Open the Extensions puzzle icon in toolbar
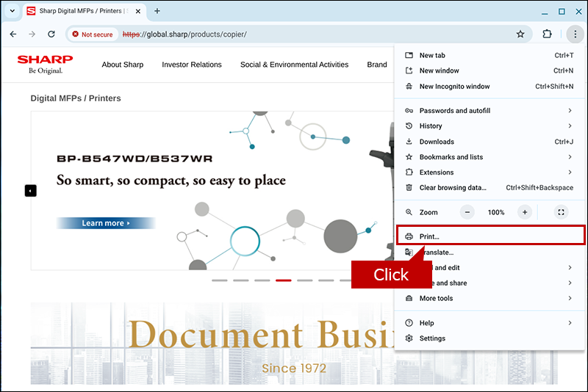Image resolution: width=588 pixels, height=392 pixels. 547,34
